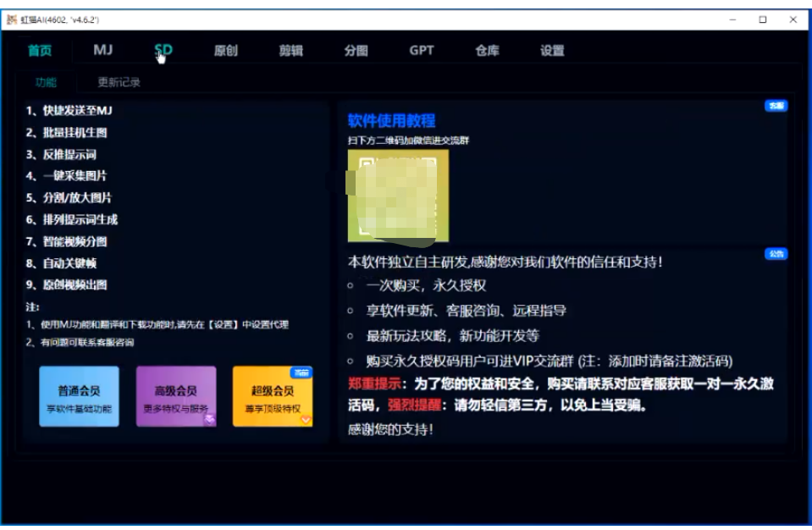This screenshot has height=530, width=812.
Task: Select the 功能 sub-tab
Action: (46, 82)
